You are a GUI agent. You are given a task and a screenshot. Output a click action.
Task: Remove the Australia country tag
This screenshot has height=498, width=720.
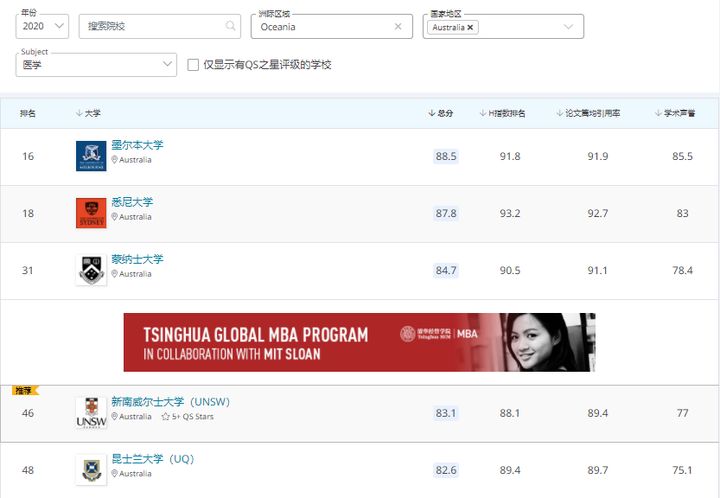coord(470,28)
